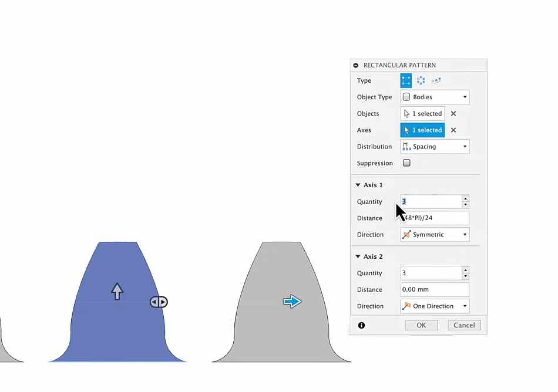Collapse the Rectangular Pattern dialog header icon

click(355, 65)
